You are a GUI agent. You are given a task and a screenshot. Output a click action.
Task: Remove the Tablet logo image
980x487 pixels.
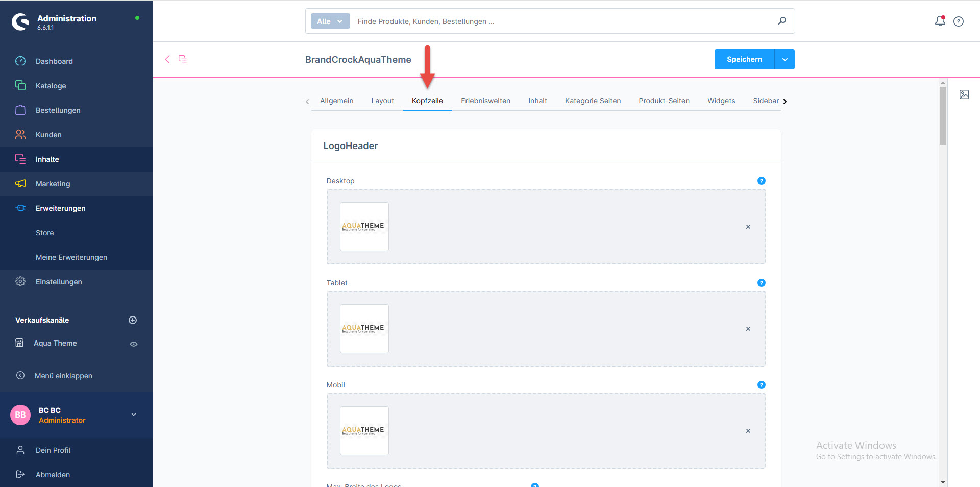(748, 329)
